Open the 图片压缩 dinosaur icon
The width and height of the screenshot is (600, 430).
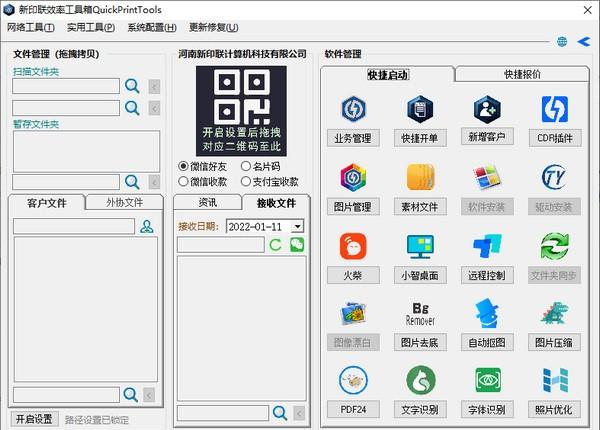point(554,313)
